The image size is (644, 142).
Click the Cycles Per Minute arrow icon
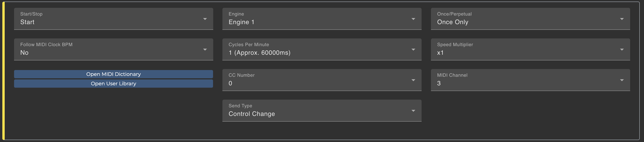click(x=413, y=50)
